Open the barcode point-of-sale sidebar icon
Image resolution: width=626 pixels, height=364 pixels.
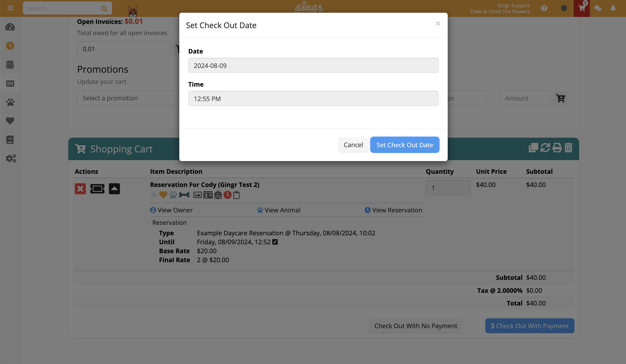[x=10, y=83]
